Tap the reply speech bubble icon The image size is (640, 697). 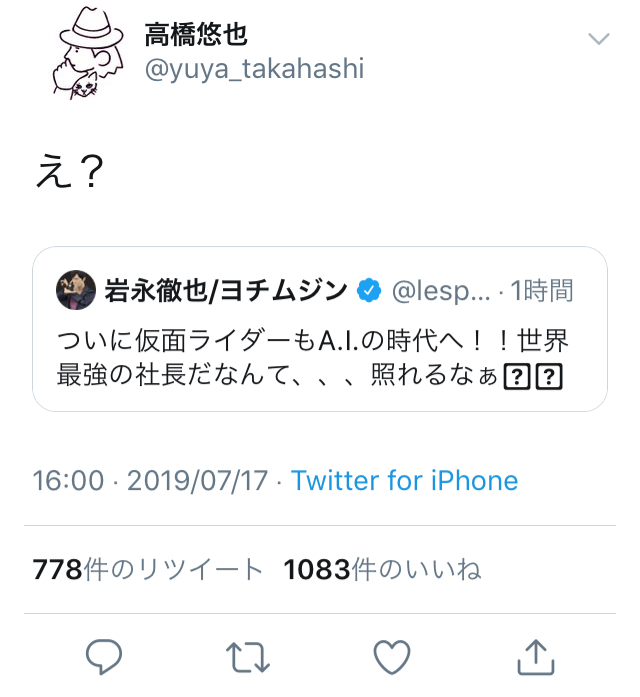[x=103, y=656]
